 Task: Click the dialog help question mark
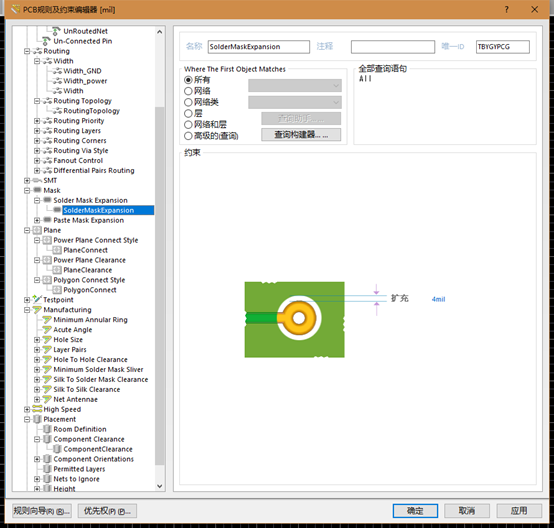(507, 10)
